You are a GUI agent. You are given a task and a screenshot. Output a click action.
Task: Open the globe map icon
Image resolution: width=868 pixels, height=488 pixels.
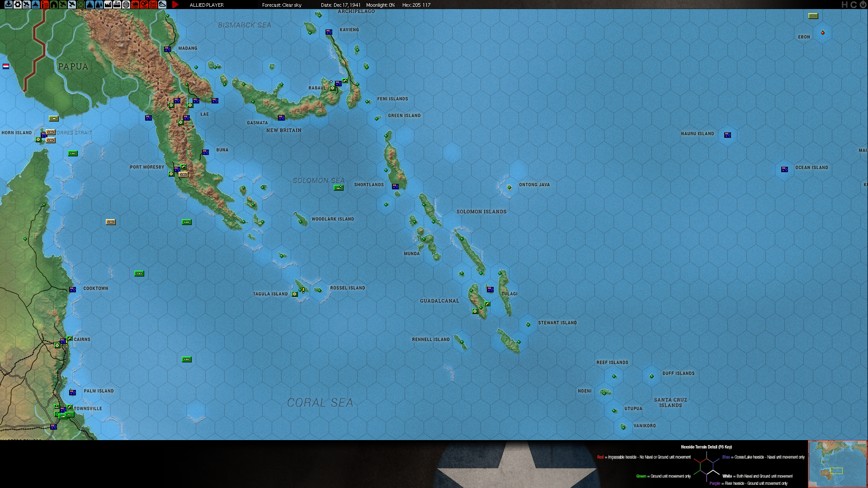(x=126, y=5)
